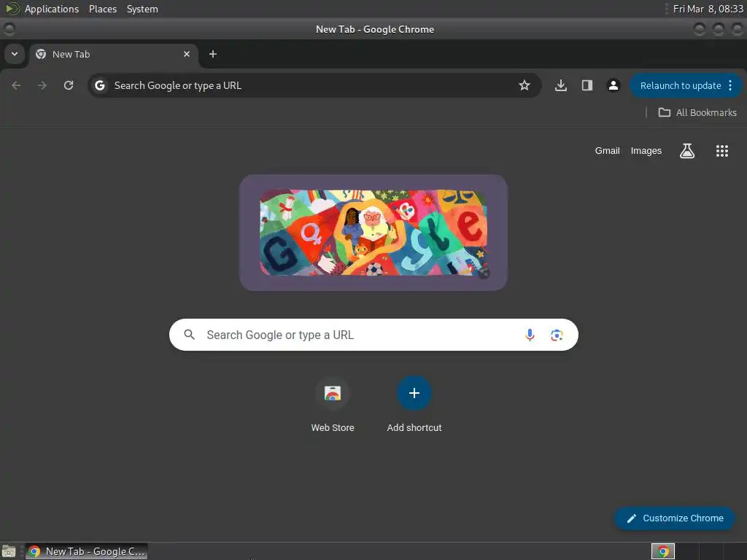This screenshot has width=747, height=560.
Task: Reload the current page
Action: (69, 85)
